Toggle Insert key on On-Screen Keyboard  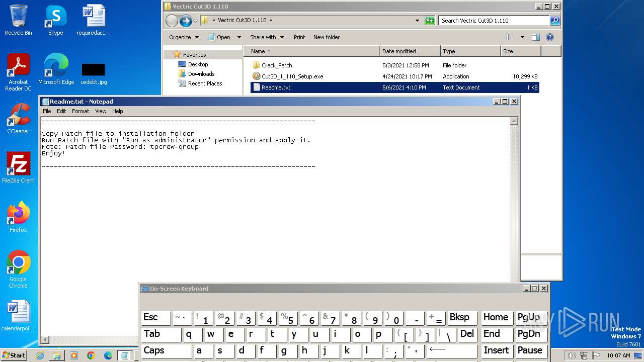[x=496, y=351]
